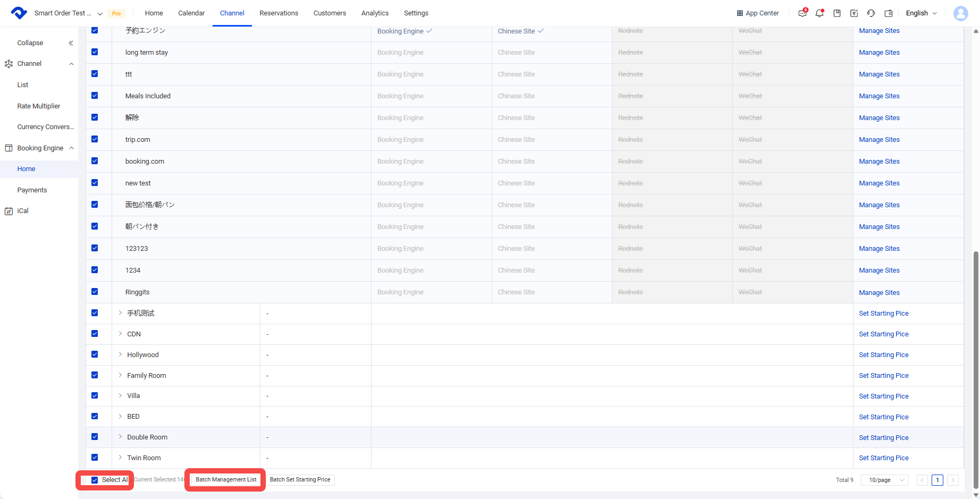Uncheck the 'long term stay' row checkbox
980x499 pixels.
click(x=95, y=52)
